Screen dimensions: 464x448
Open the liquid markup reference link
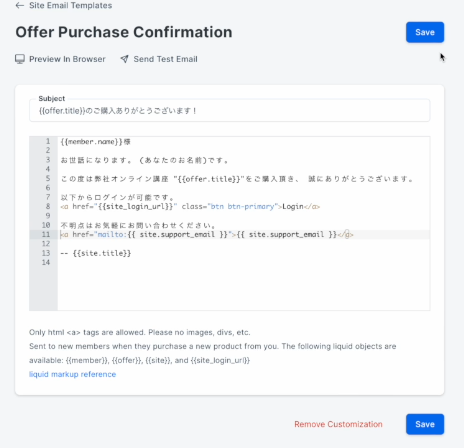click(x=72, y=374)
